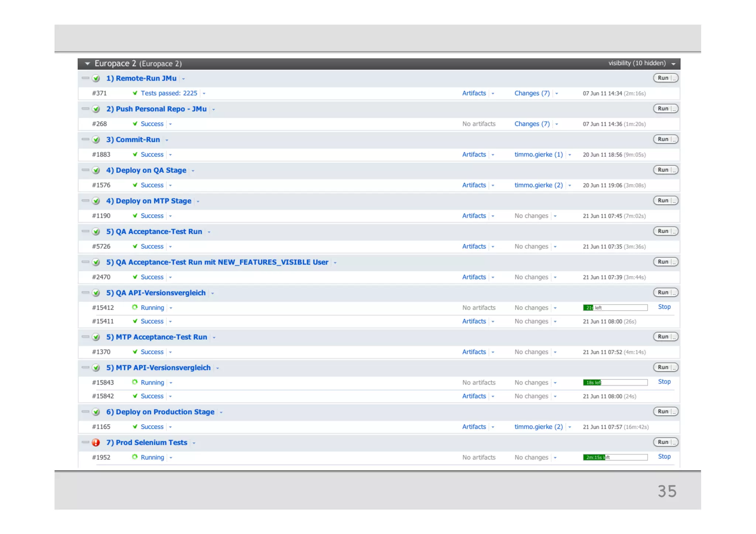The image size is (756, 534).
Task: Click green status icon beside Remote-Run JMu
Action: [x=96, y=78]
